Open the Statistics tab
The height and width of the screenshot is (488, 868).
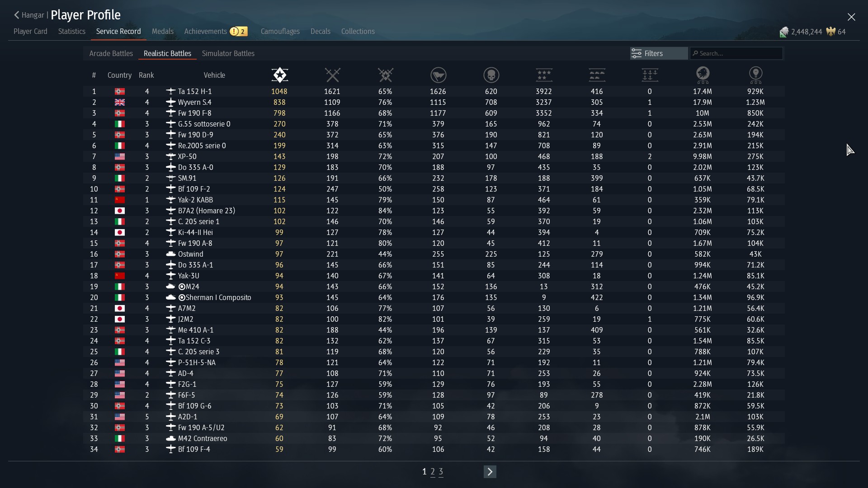pos(71,32)
